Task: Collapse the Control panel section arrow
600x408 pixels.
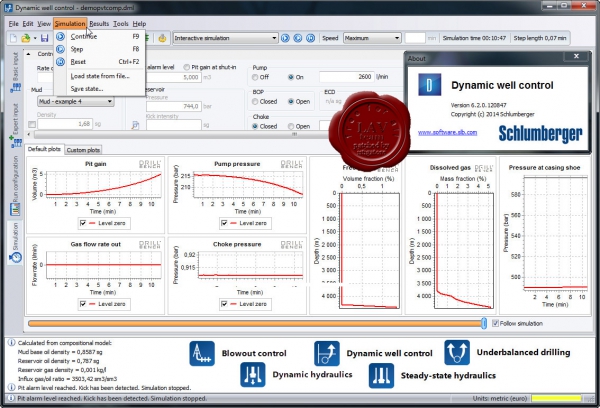Action: 29,54
